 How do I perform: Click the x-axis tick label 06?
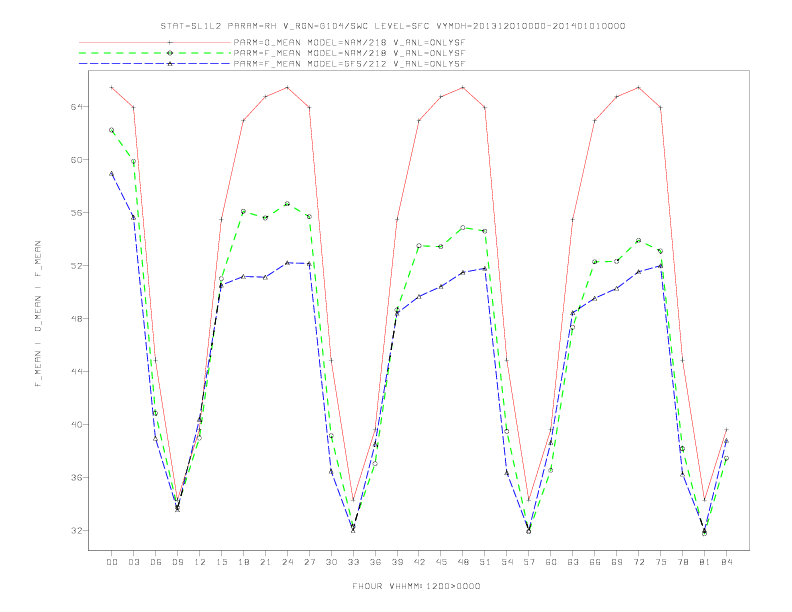(156, 562)
